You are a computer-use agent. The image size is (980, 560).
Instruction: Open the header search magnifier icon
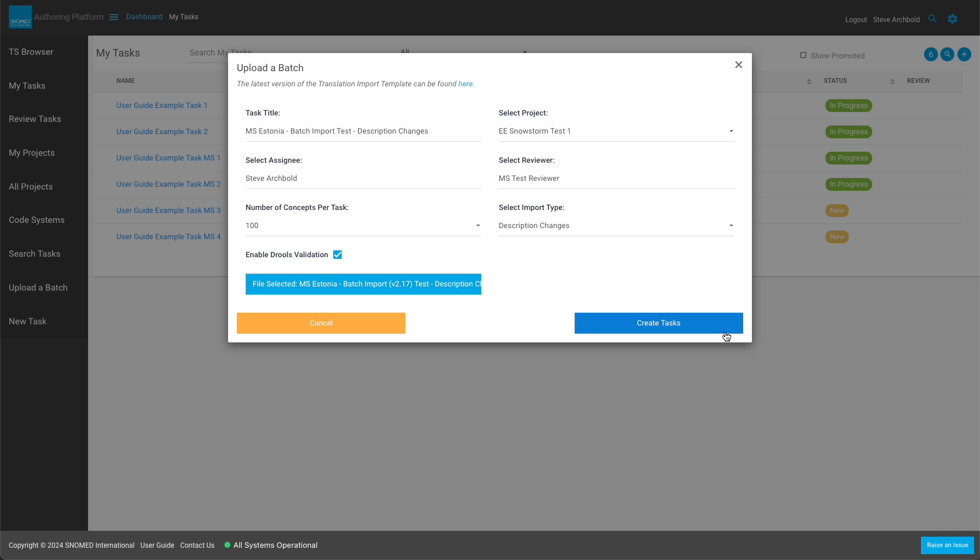932,19
